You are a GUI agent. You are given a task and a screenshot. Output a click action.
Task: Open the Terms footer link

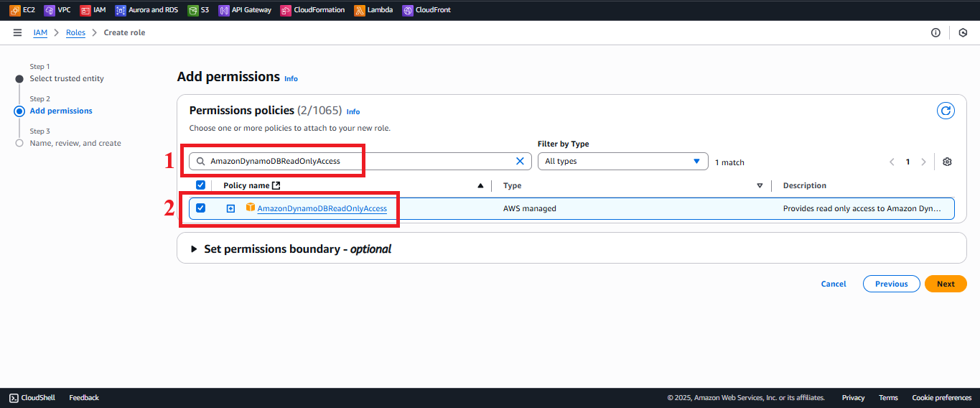pyautogui.click(x=888, y=397)
